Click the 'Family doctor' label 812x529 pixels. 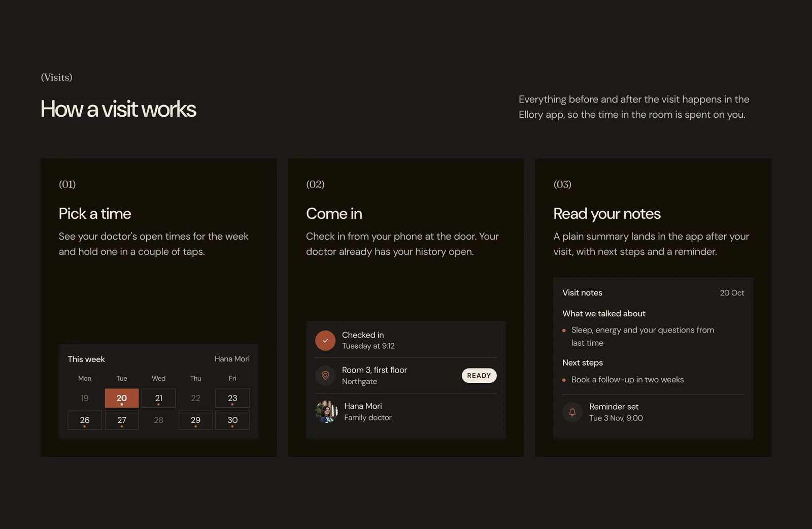point(368,417)
